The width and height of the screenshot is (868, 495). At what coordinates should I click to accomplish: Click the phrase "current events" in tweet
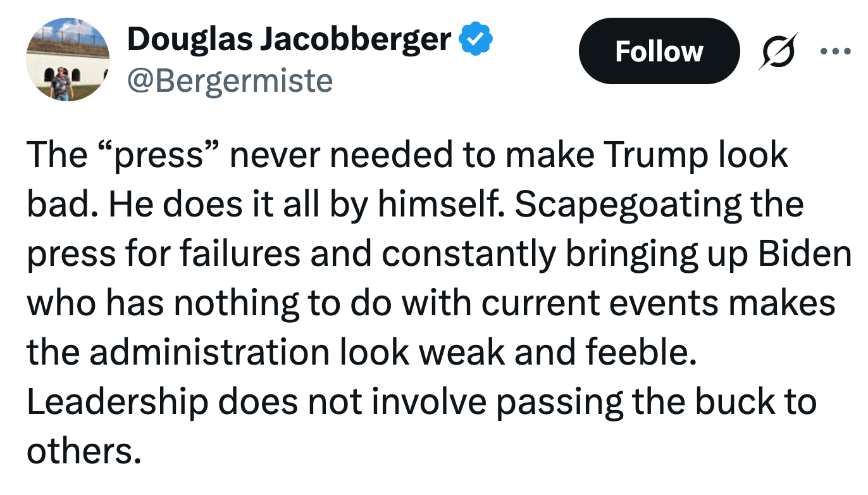click(x=598, y=303)
